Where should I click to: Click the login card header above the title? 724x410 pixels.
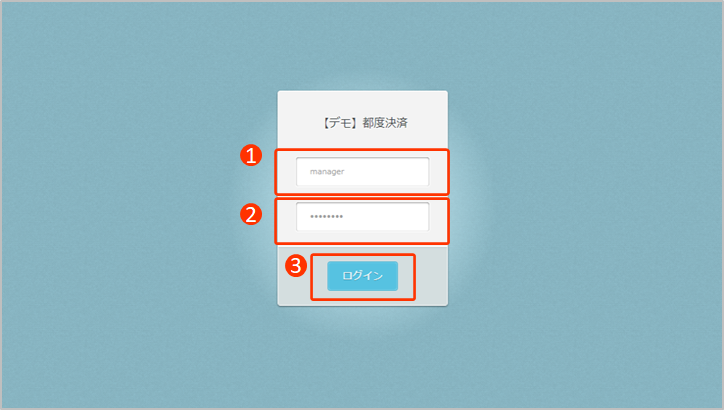362,102
